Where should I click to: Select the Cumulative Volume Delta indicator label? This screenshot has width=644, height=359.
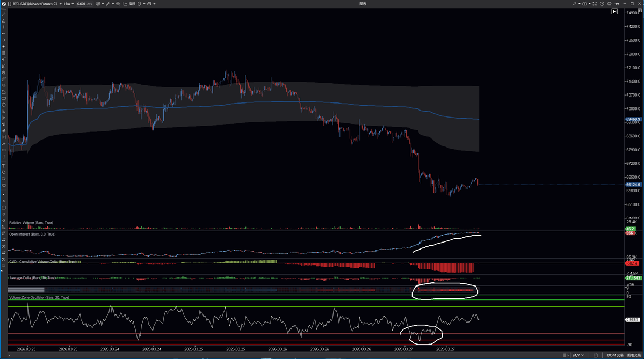click(43, 262)
